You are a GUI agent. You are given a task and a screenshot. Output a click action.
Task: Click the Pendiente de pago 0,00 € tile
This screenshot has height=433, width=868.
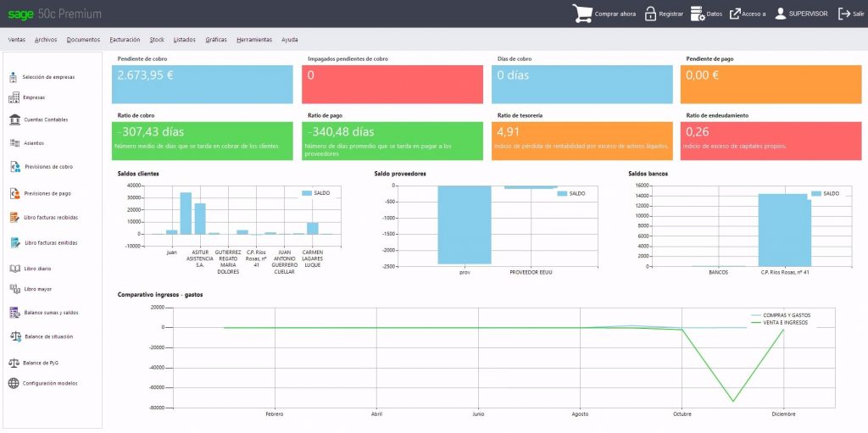point(771,84)
